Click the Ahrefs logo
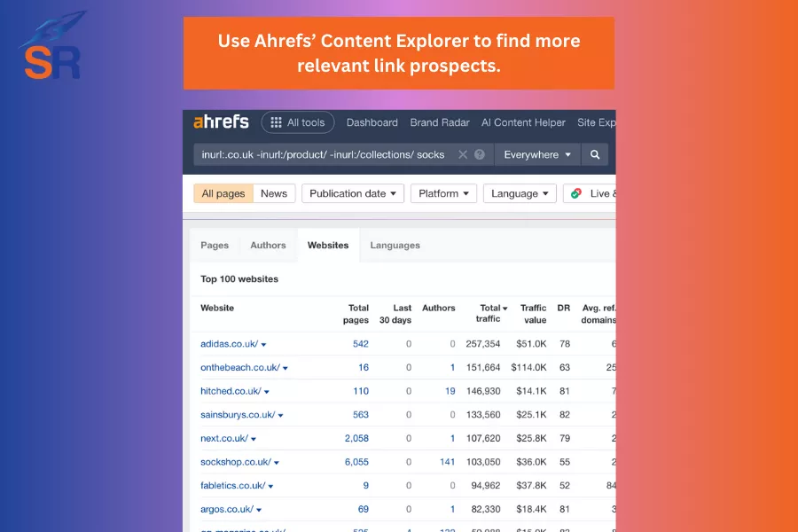798x532 pixels. pos(221,122)
